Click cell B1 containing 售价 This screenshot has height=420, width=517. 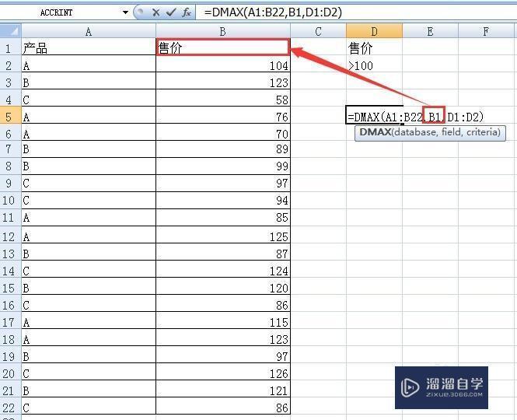[x=223, y=47]
